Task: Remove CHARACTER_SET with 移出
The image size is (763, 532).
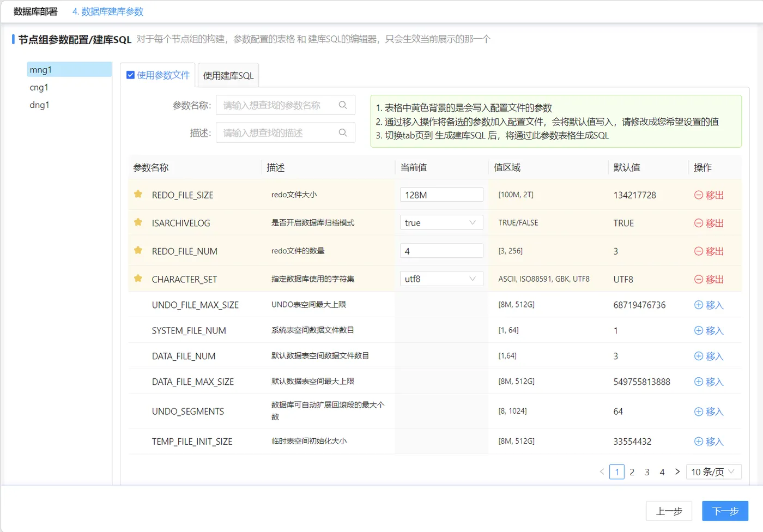Action: [709, 279]
